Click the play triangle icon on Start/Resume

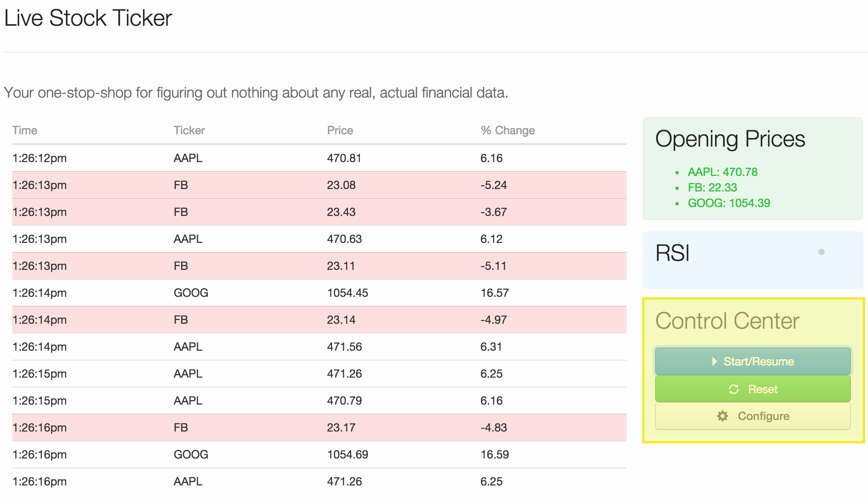pyautogui.click(x=714, y=361)
